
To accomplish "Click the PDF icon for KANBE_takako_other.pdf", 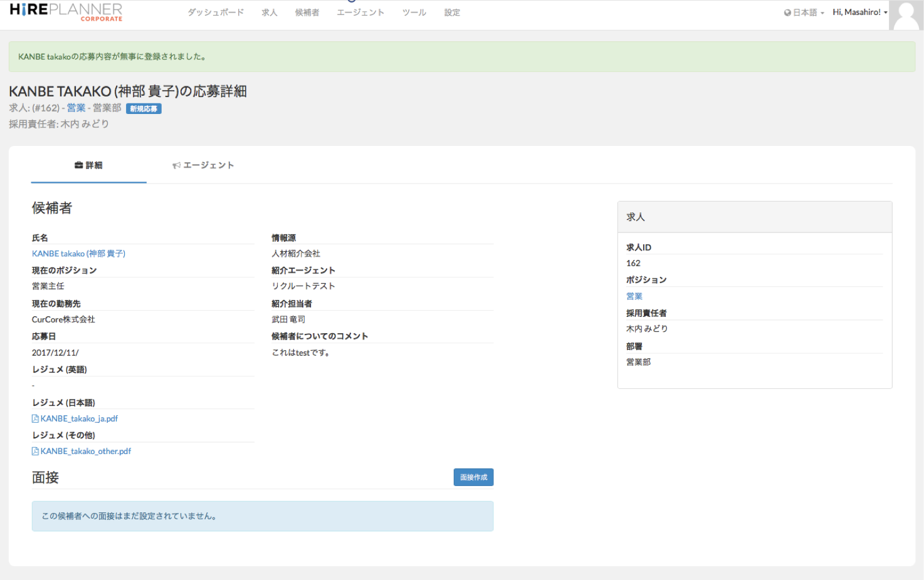I will click(35, 451).
